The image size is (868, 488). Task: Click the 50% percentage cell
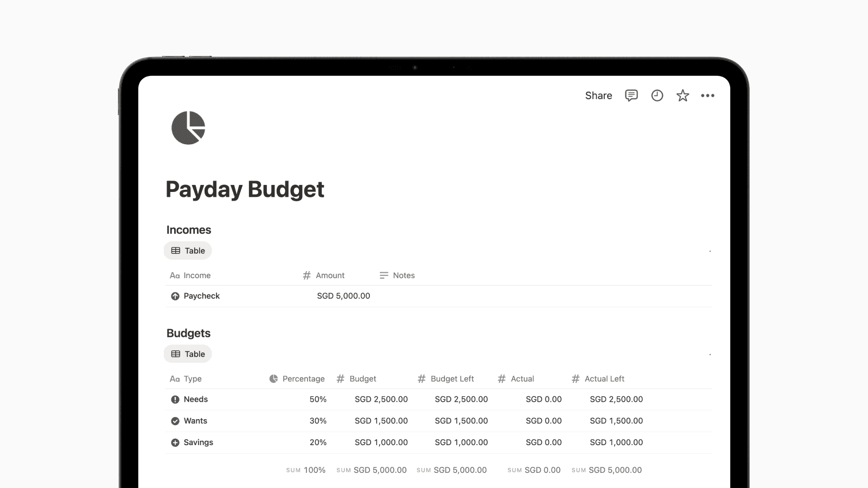click(318, 400)
